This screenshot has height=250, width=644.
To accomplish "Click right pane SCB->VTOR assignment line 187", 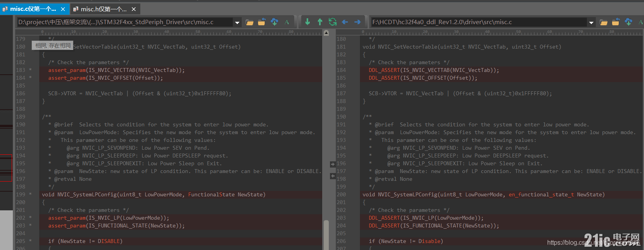I will 460,93.
